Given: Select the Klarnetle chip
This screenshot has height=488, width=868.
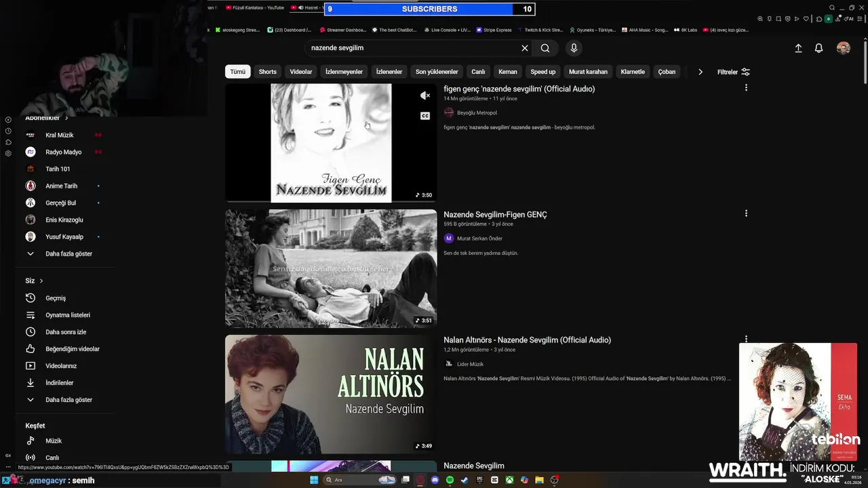Looking at the screenshot, I should click(632, 72).
